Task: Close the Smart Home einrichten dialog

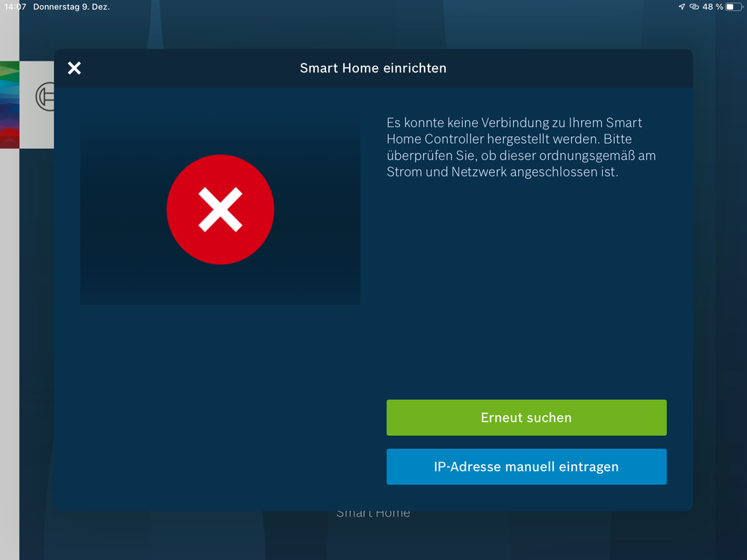Action: click(74, 68)
